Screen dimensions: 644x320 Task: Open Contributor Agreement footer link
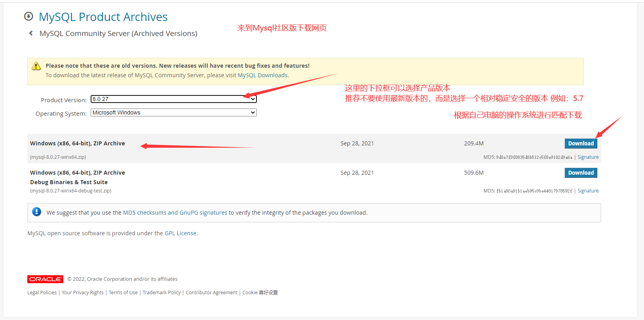click(211, 293)
